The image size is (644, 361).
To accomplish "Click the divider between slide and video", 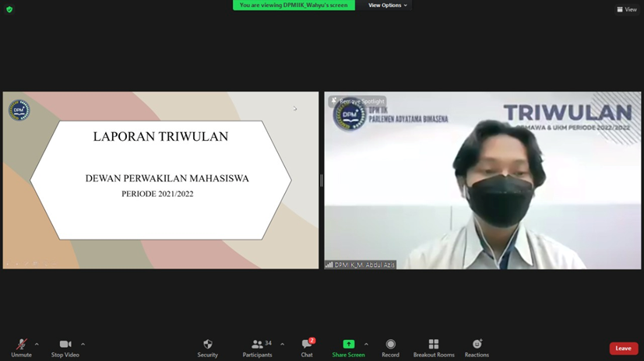I will [x=322, y=180].
